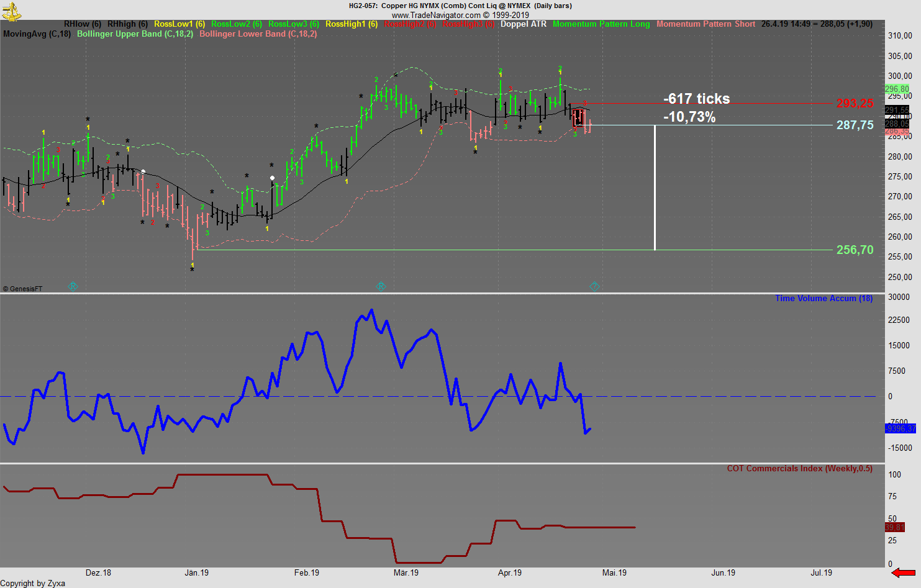Select the MovingAvg (C,18) indicator label
The width and height of the screenshot is (921, 588).
pyautogui.click(x=37, y=34)
